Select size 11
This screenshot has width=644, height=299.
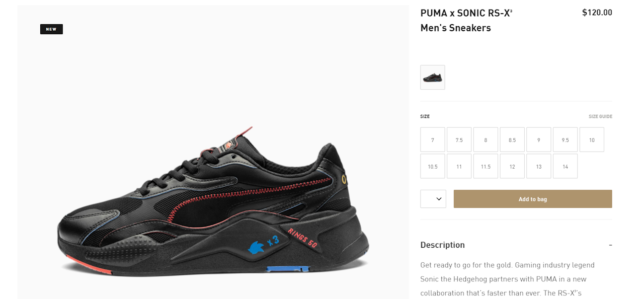(x=459, y=166)
